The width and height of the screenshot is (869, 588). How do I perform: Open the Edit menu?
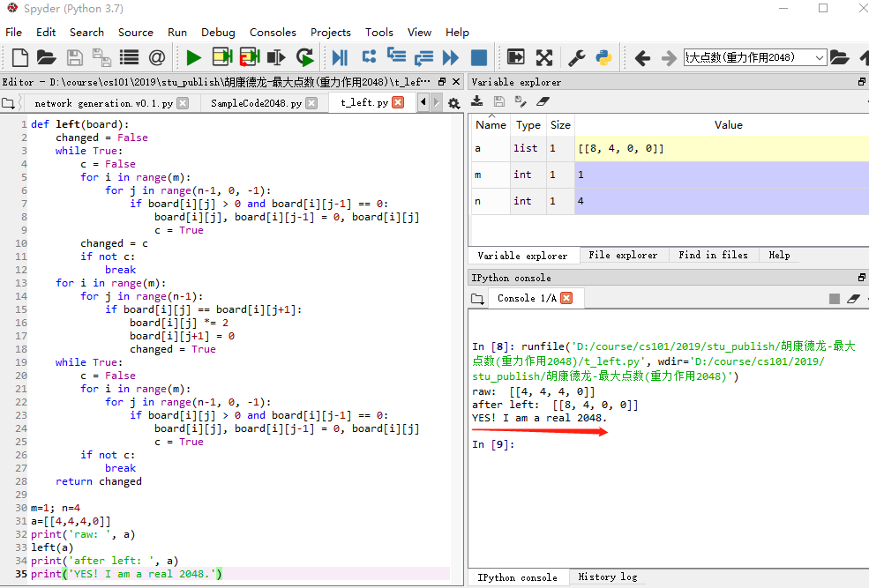pyautogui.click(x=46, y=32)
